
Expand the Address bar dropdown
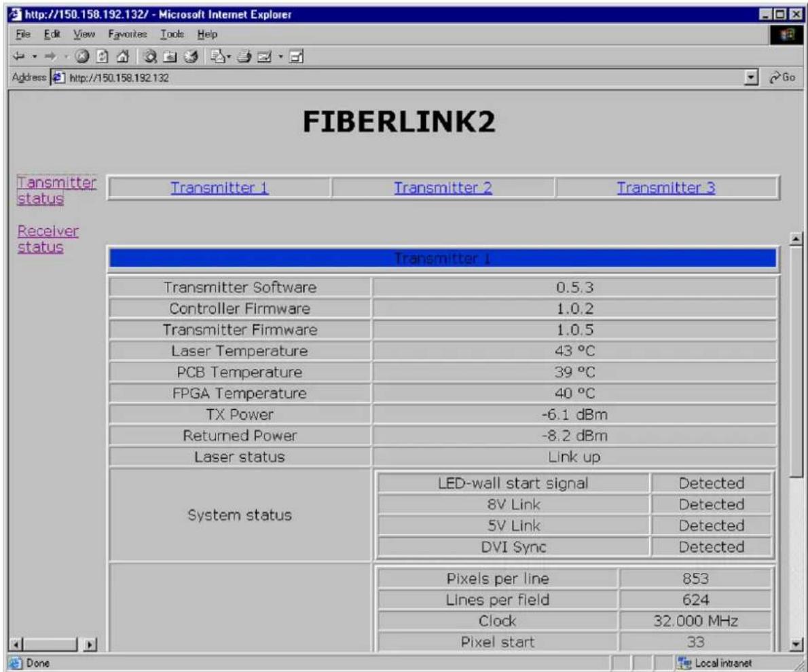[x=752, y=78]
